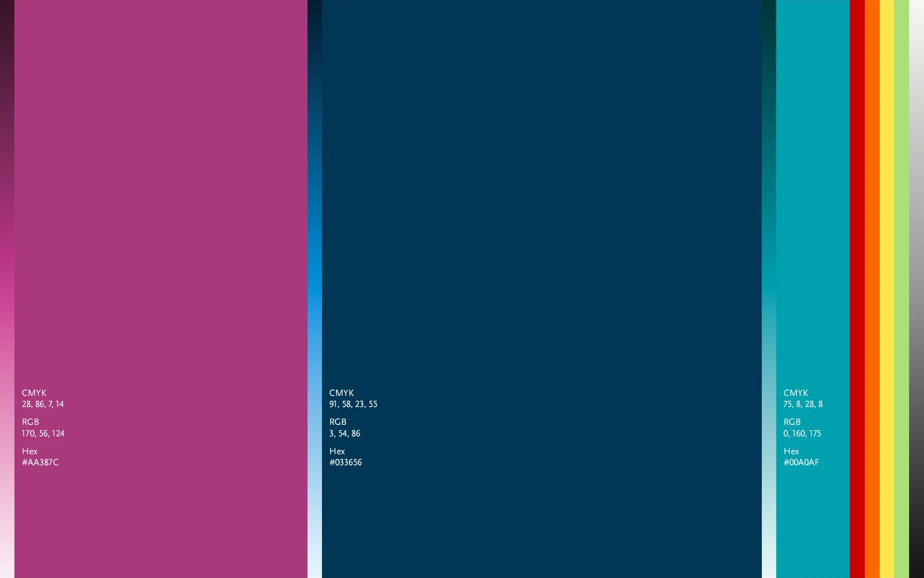The width and height of the screenshot is (924, 578).
Task: Click the hex value #AA387C
Action: point(40,462)
